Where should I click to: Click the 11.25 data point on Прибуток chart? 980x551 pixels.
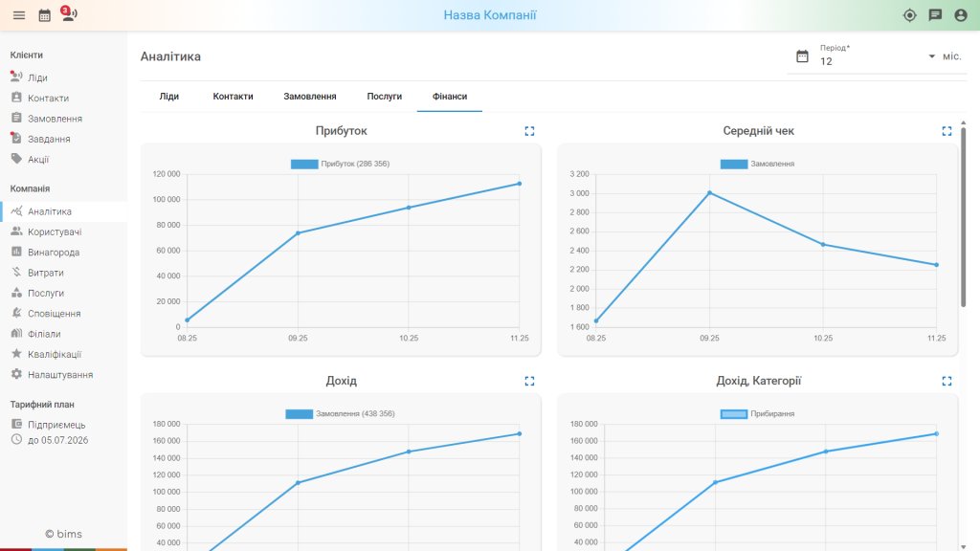[x=520, y=184]
